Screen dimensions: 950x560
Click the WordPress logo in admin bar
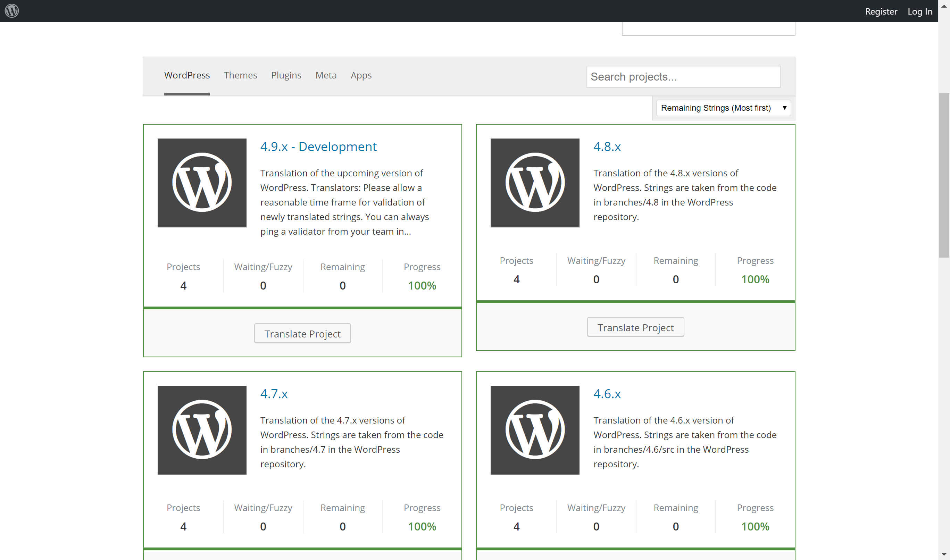(x=12, y=11)
